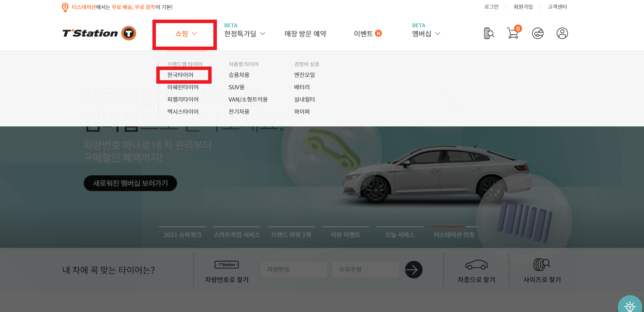644x312 pixels.
Task: Select 미쉐린타이어 from brand list
Action: [x=183, y=87]
